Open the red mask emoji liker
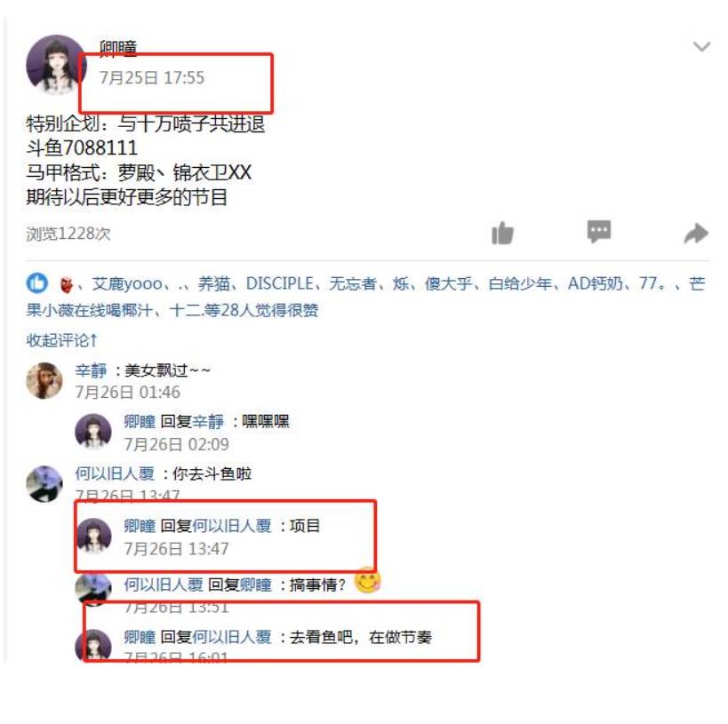The height and width of the screenshot is (724, 728). click(67, 284)
